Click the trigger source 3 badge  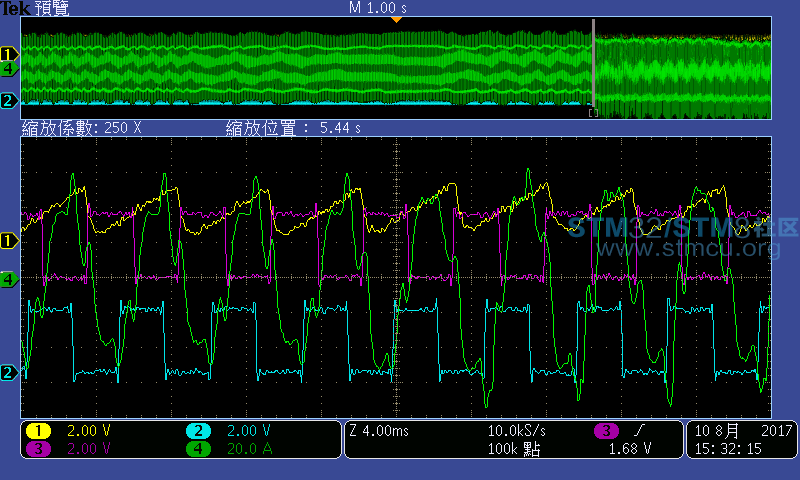click(606, 431)
